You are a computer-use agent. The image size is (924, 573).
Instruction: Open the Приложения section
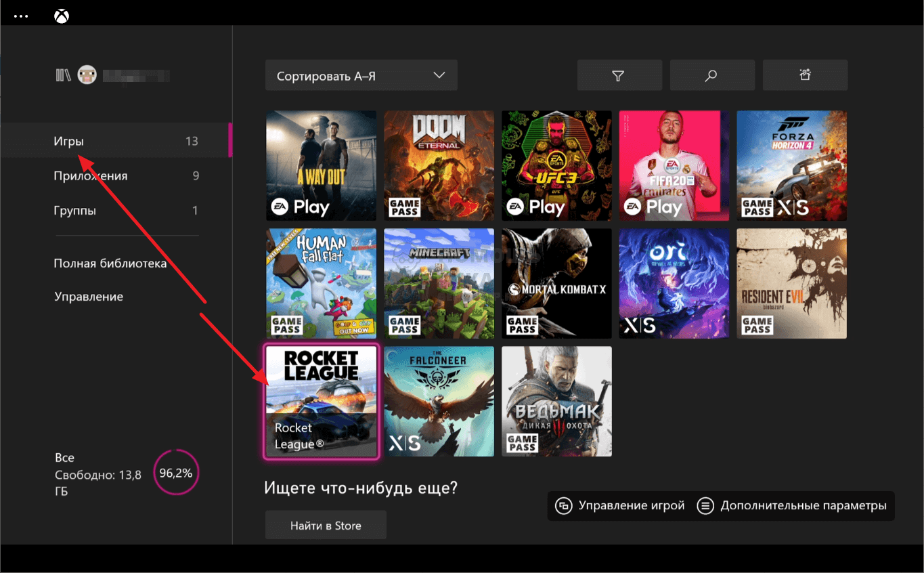coord(116,176)
